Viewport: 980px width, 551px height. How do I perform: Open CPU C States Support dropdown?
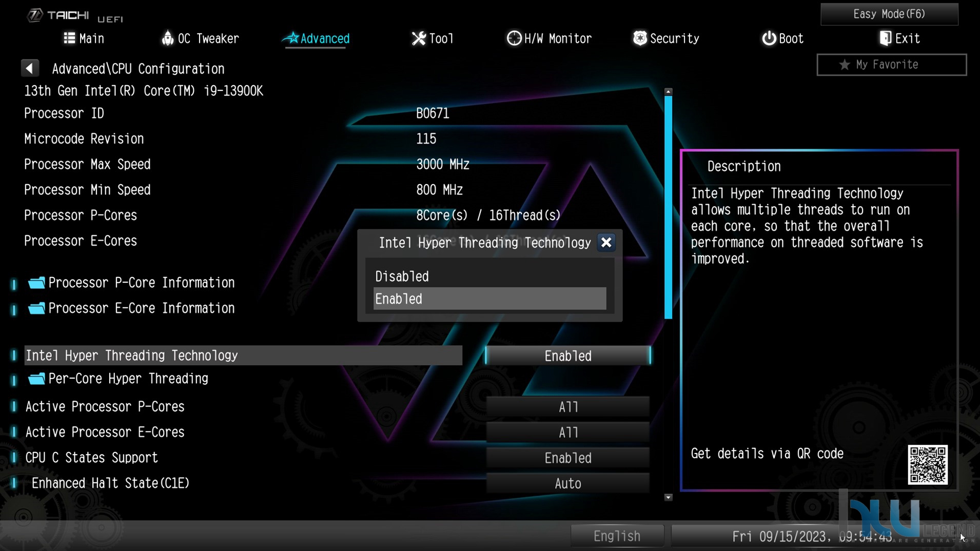point(567,458)
